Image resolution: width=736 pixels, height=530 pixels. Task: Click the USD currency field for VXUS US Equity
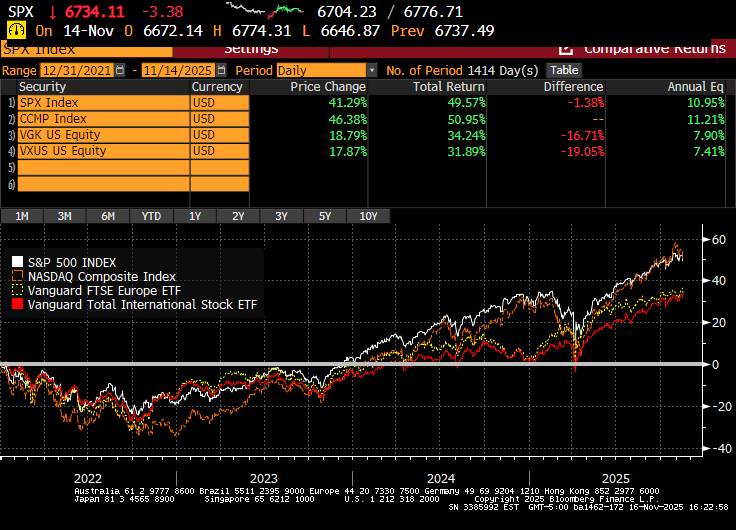(220, 151)
